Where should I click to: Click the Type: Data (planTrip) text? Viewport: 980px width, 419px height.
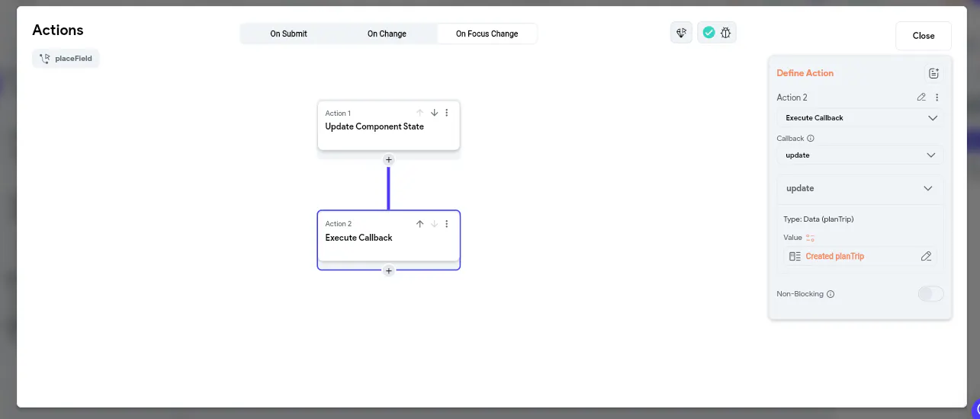click(818, 219)
